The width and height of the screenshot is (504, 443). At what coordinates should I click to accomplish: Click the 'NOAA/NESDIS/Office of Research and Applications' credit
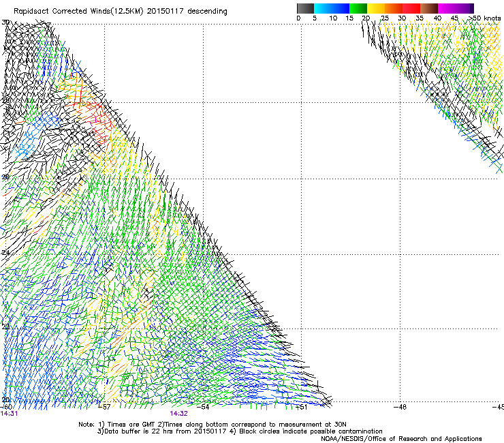(x=401, y=439)
